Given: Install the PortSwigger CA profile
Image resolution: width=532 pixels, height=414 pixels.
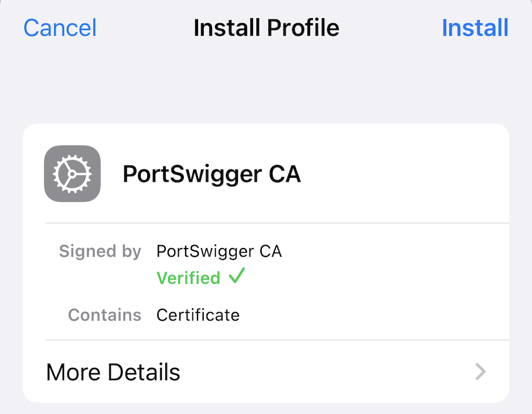Looking at the screenshot, I should [x=475, y=27].
